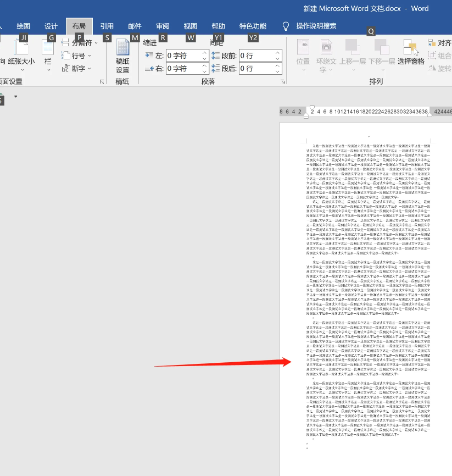
Task: Increase the left indent value
Action: point(204,53)
